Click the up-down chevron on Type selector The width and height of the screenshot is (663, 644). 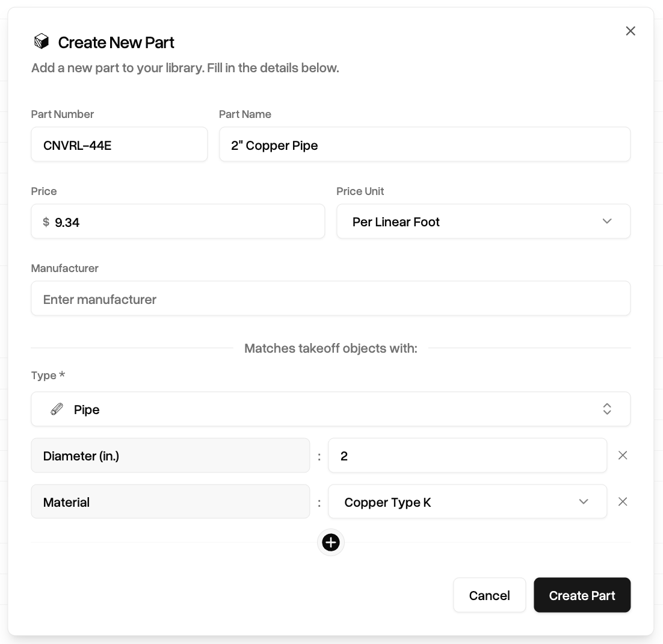(x=607, y=409)
